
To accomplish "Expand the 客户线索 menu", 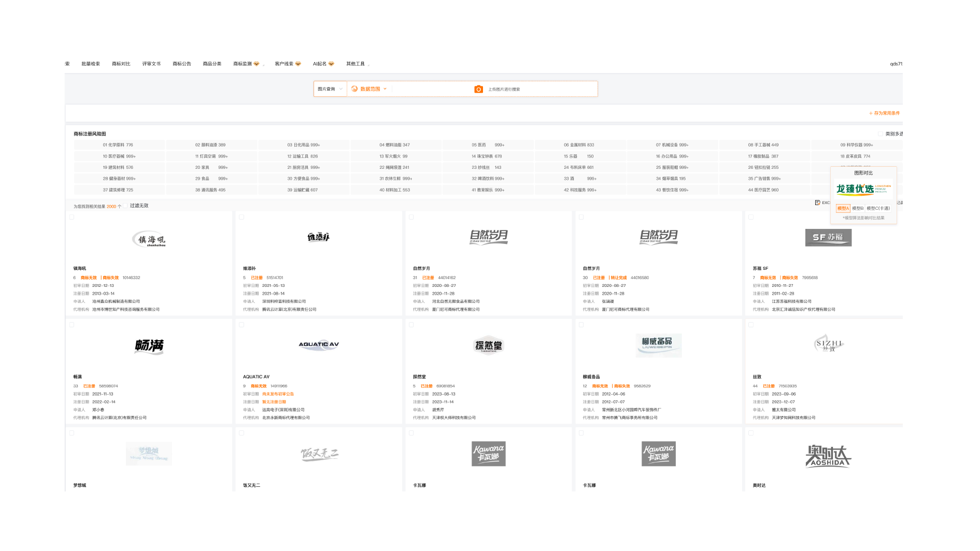I will [288, 64].
